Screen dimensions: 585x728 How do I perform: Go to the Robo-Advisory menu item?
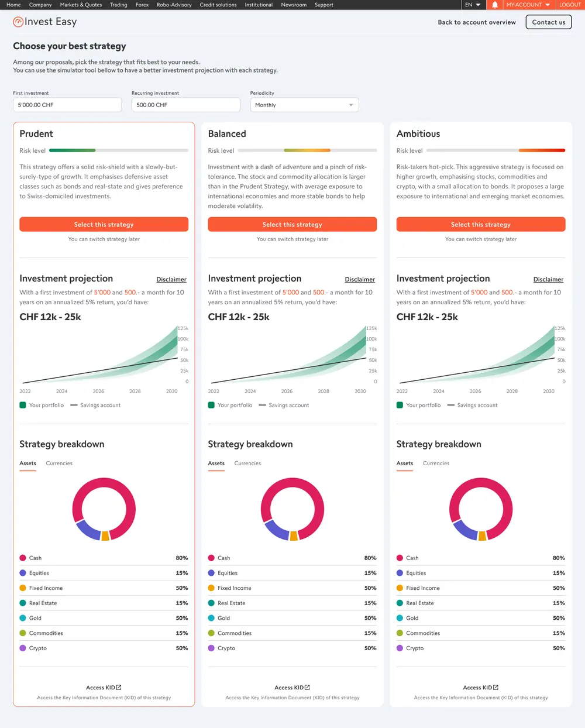pyautogui.click(x=174, y=5)
